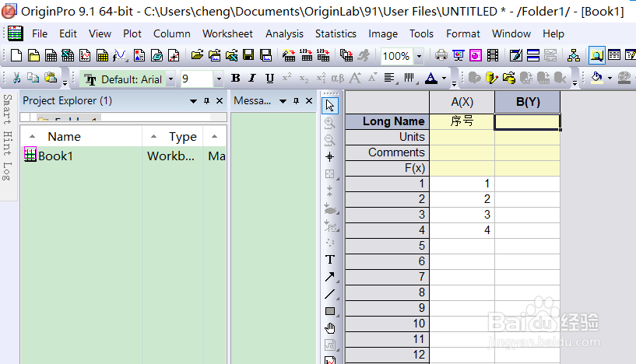This screenshot has width=636, height=364.
Task: Create a new layout page icon
Action: [139, 55]
